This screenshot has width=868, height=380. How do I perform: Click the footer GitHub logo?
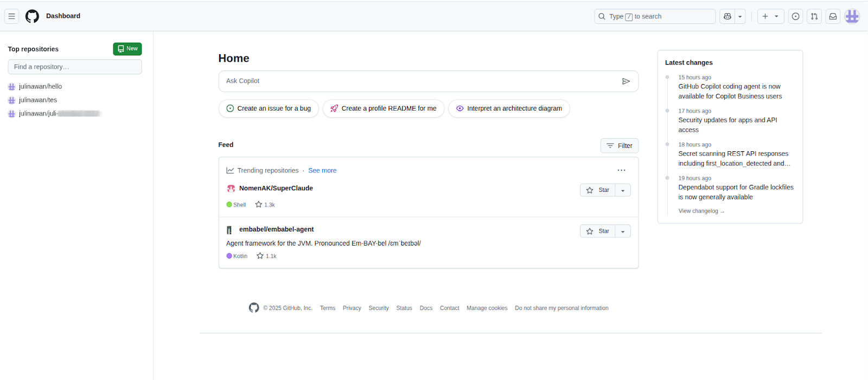[254, 308]
